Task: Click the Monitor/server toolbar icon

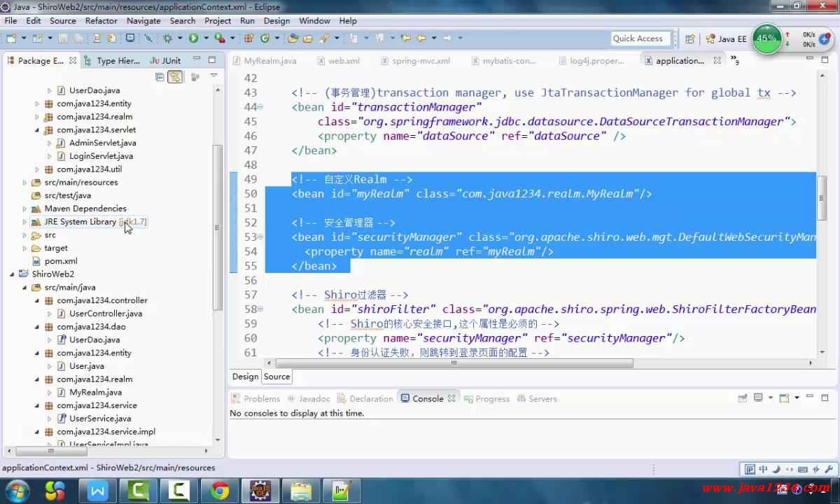Action: click(x=130, y=38)
